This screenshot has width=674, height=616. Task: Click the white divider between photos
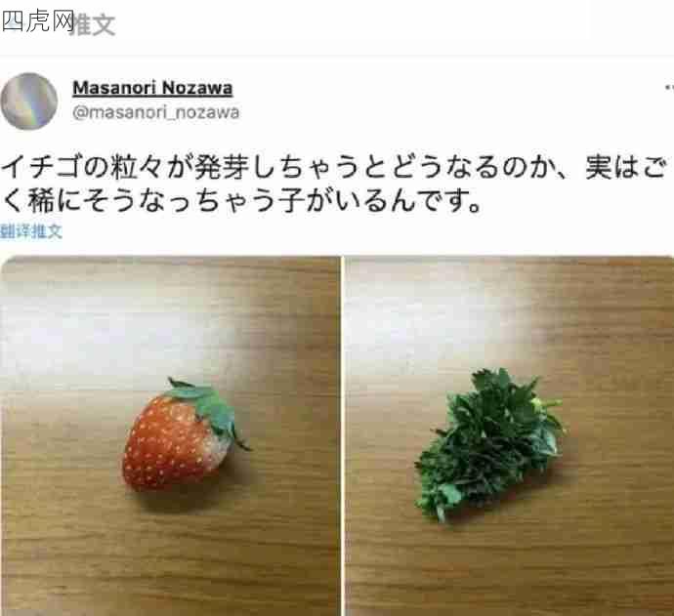[x=343, y=435]
